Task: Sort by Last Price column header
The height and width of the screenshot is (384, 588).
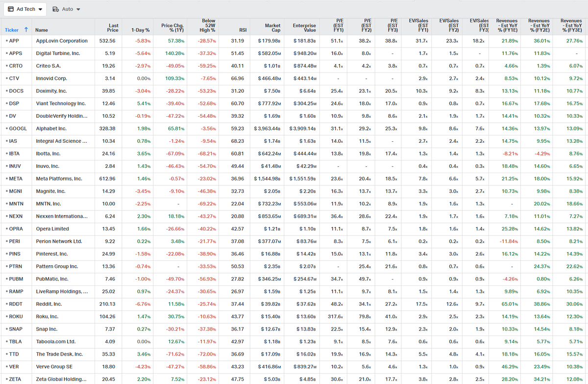Action: coord(113,27)
